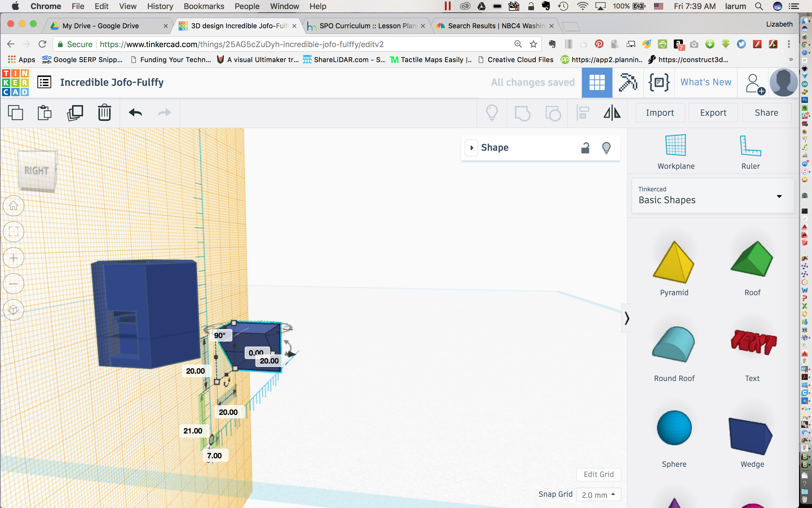The height and width of the screenshot is (508, 812).
Task: Click the Edit Grid button
Action: point(599,474)
